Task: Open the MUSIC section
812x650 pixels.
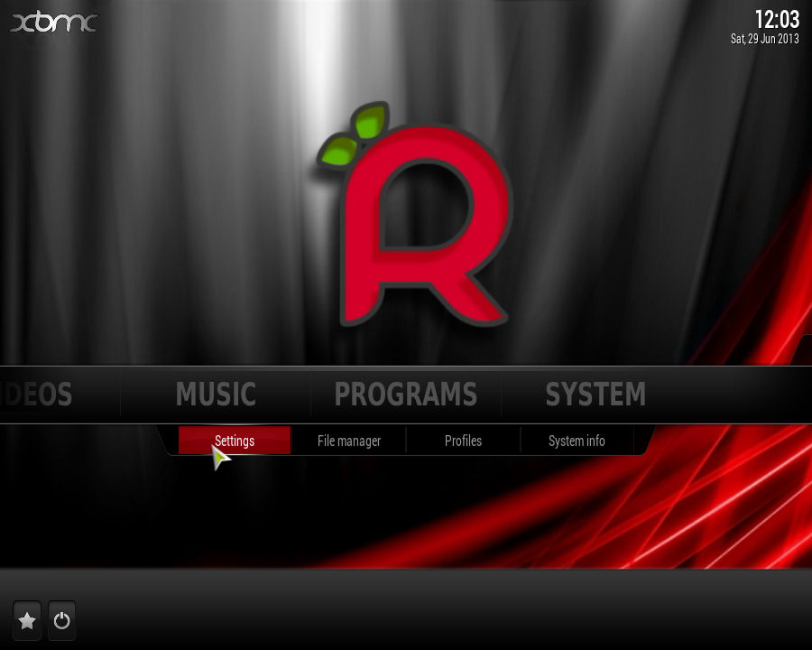Action: (x=216, y=395)
